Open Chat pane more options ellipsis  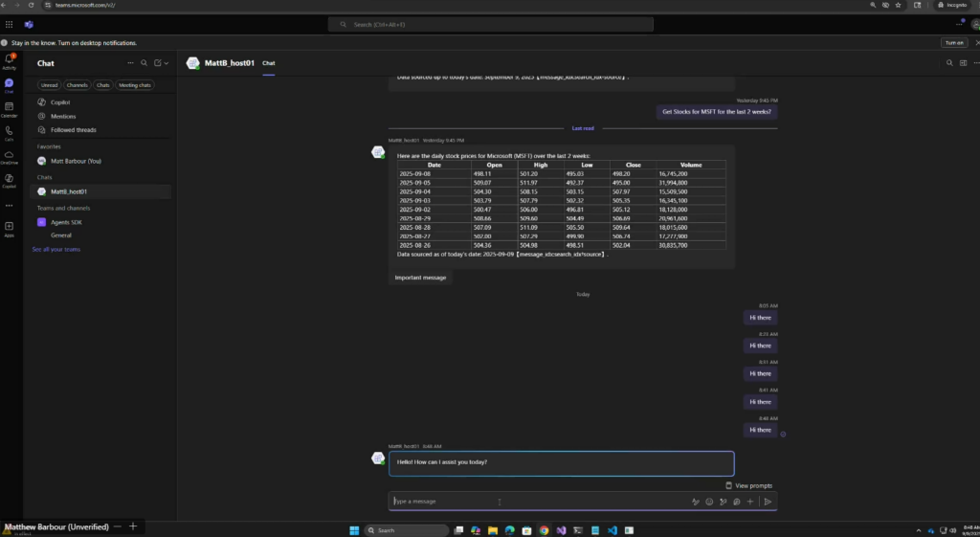130,62
